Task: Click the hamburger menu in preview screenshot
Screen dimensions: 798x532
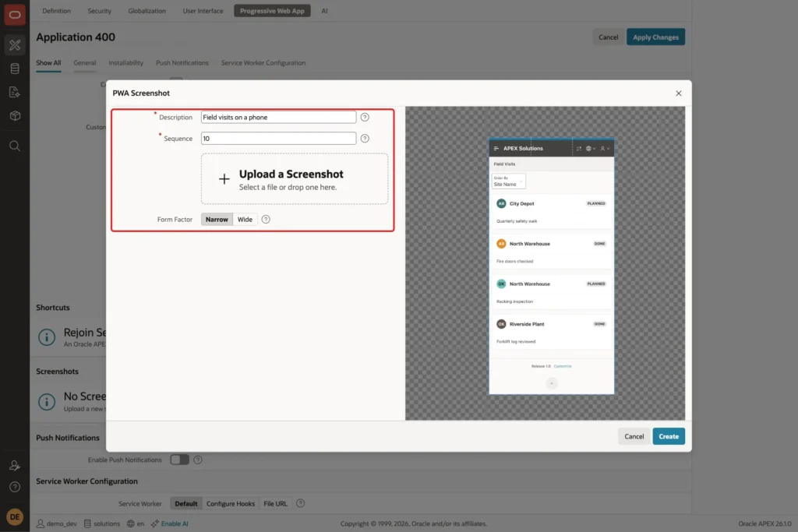Action: click(x=496, y=149)
